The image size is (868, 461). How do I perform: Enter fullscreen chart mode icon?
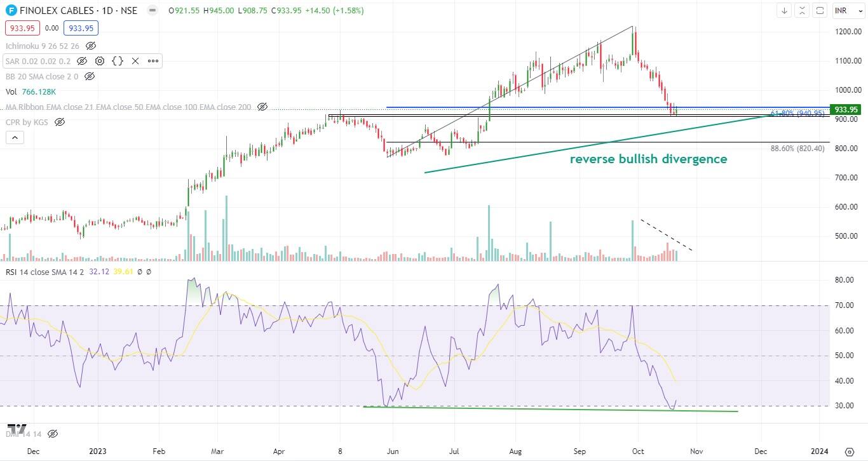tap(820, 11)
